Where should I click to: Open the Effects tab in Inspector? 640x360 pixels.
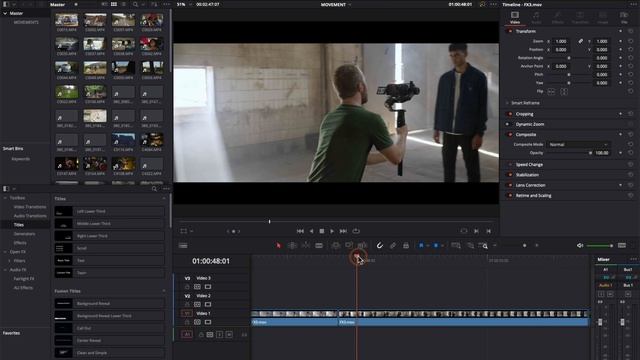(x=558, y=18)
